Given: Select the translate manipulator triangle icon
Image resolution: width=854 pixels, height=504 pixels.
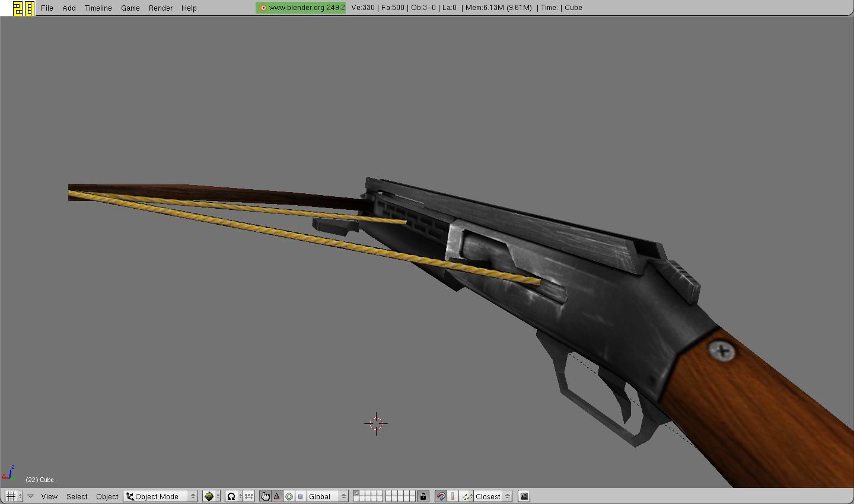Looking at the screenshot, I should 277,496.
